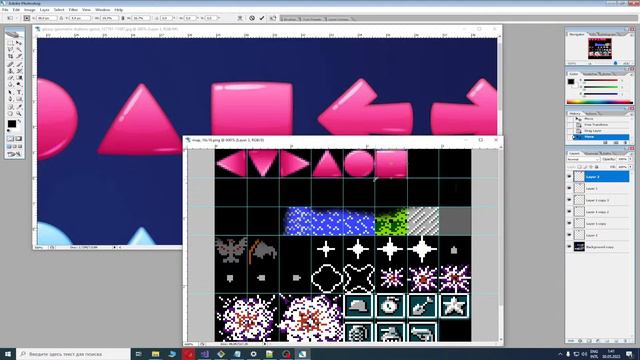Switch to the Channels tab

(590, 153)
